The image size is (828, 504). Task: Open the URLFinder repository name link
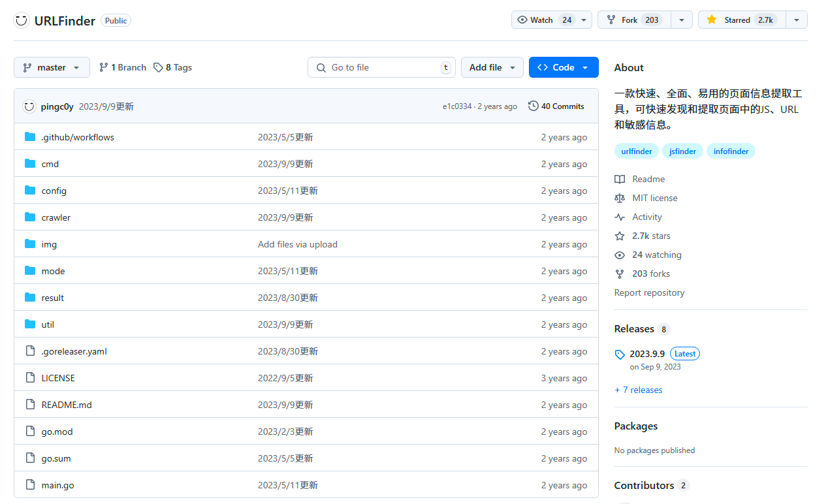click(65, 20)
